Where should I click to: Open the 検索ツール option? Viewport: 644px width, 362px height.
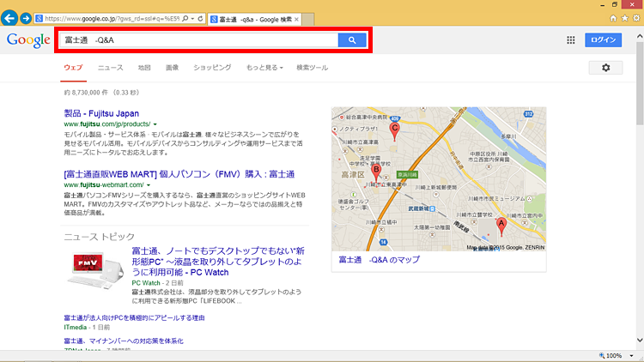click(x=312, y=68)
